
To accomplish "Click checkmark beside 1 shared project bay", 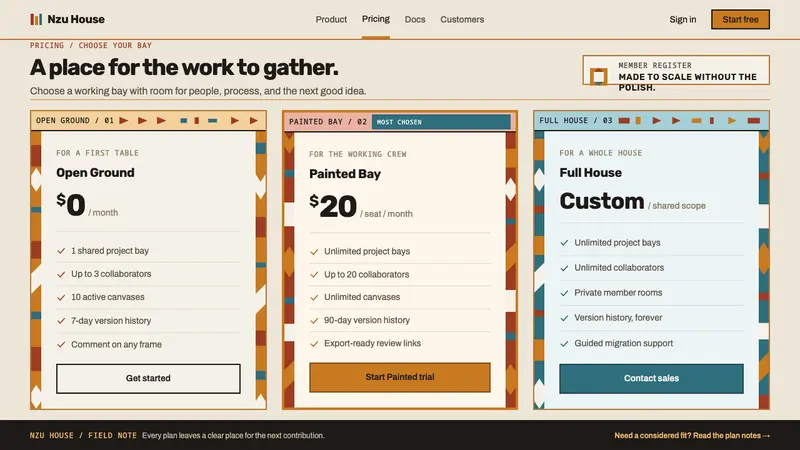I will (x=61, y=251).
